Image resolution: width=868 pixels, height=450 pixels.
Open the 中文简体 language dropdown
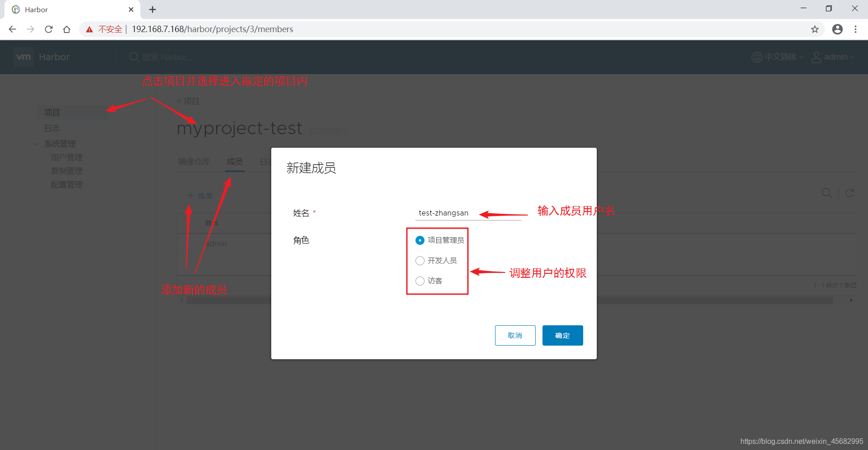(x=783, y=57)
